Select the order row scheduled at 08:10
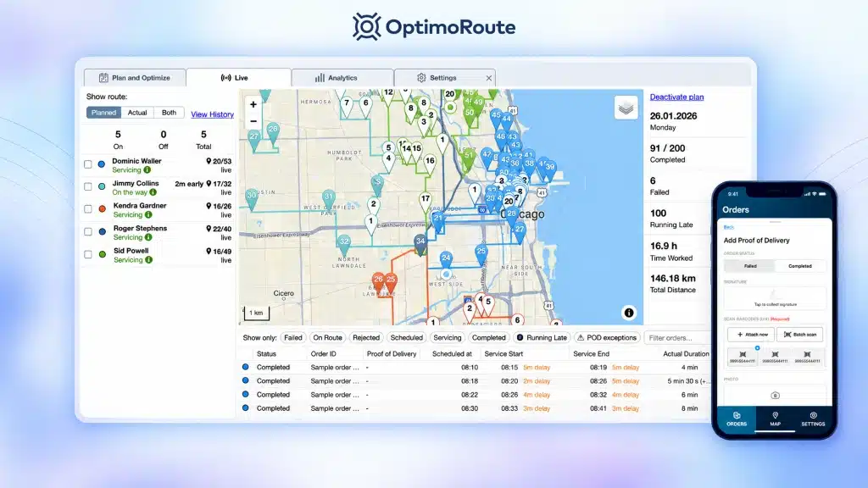Viewport: 868px width, 488px height. point(476,368)
